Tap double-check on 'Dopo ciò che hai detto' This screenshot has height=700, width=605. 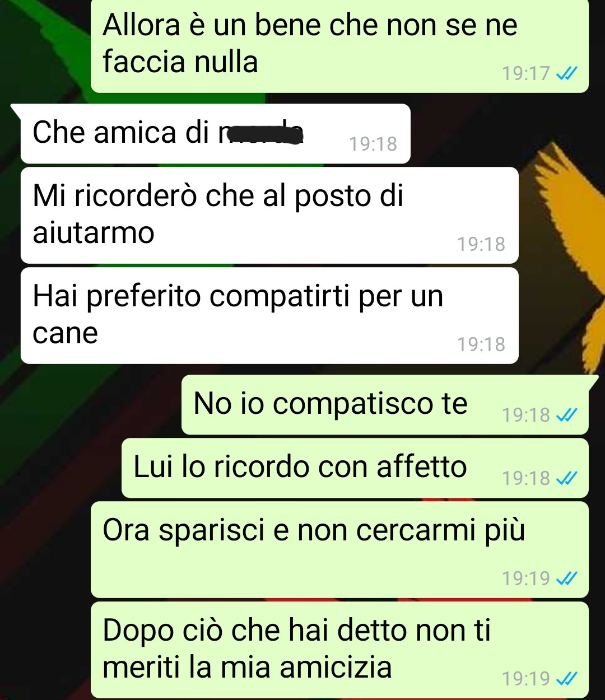(566, 679)
